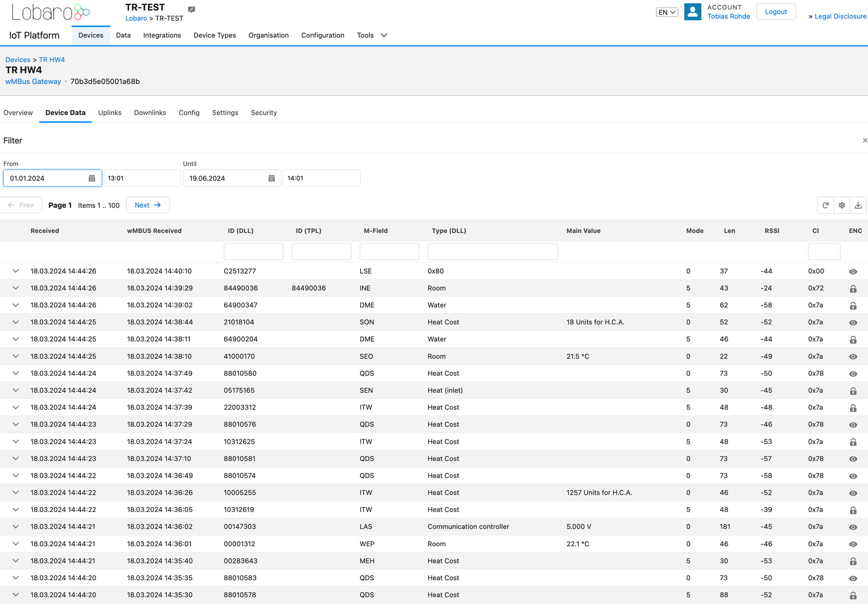Toggle eye icon in row 41000170

coord(853,357)
